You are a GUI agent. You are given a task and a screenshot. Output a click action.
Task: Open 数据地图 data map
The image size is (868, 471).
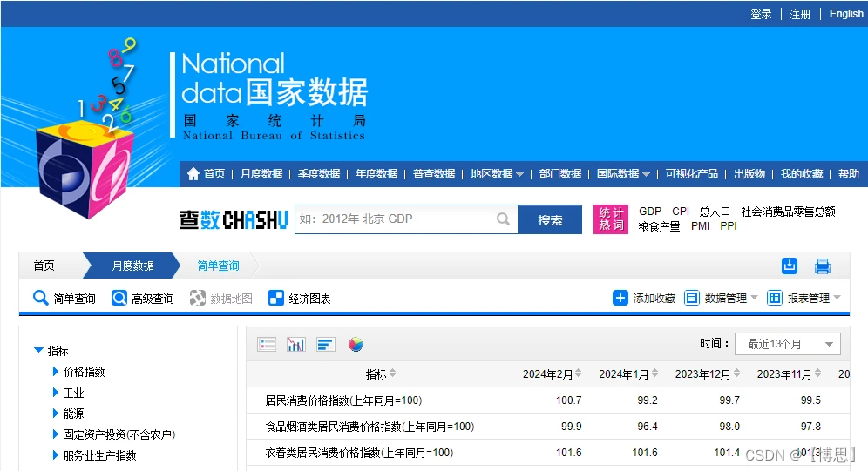coord(220,298)
